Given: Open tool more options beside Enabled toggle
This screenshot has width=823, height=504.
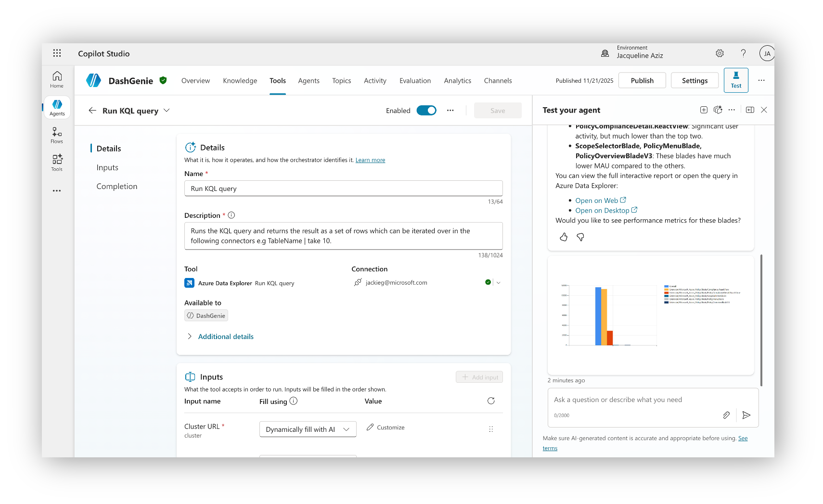Looking at the screenshot, I should [x=450, y=111].
